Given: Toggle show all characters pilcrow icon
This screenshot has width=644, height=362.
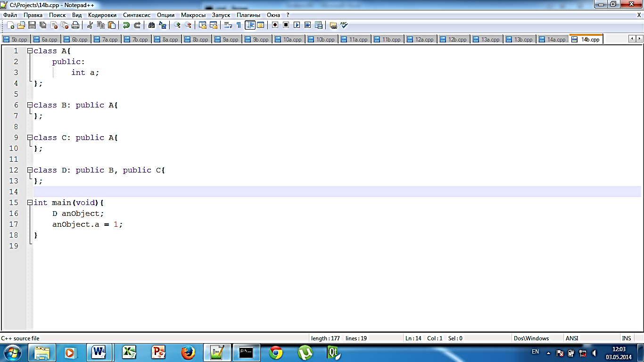Looking at the screenshot, I should click(239, 25).
